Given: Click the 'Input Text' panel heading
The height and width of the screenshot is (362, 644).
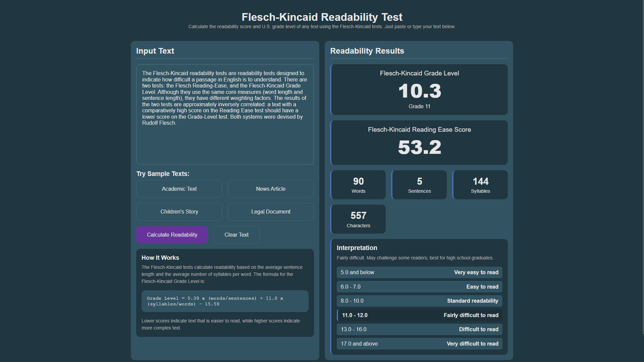Looking at the screenshot, I should [155, 51].
